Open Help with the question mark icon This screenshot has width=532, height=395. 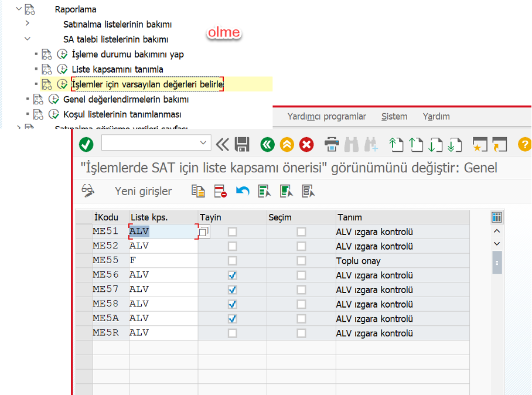[x=524, y=145]
